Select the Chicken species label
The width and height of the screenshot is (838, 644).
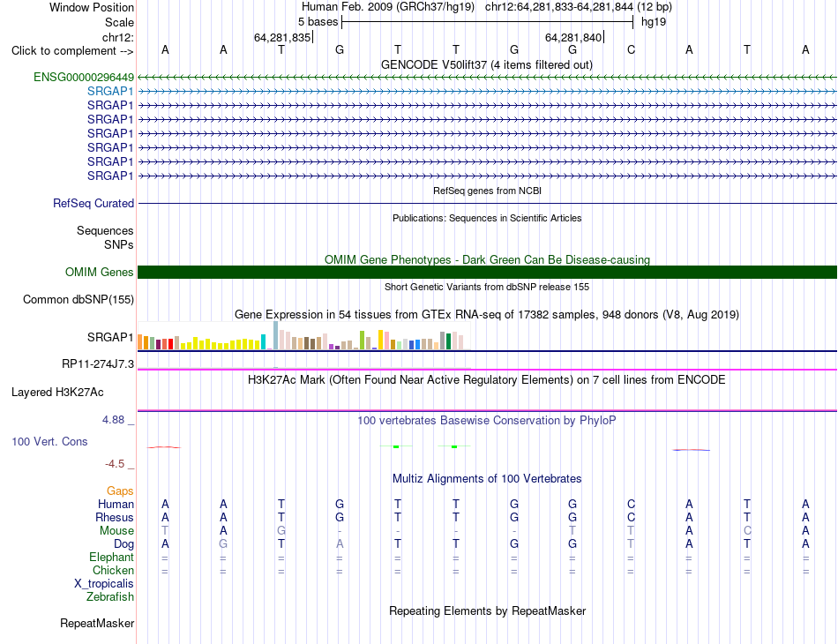coord(113,570)
